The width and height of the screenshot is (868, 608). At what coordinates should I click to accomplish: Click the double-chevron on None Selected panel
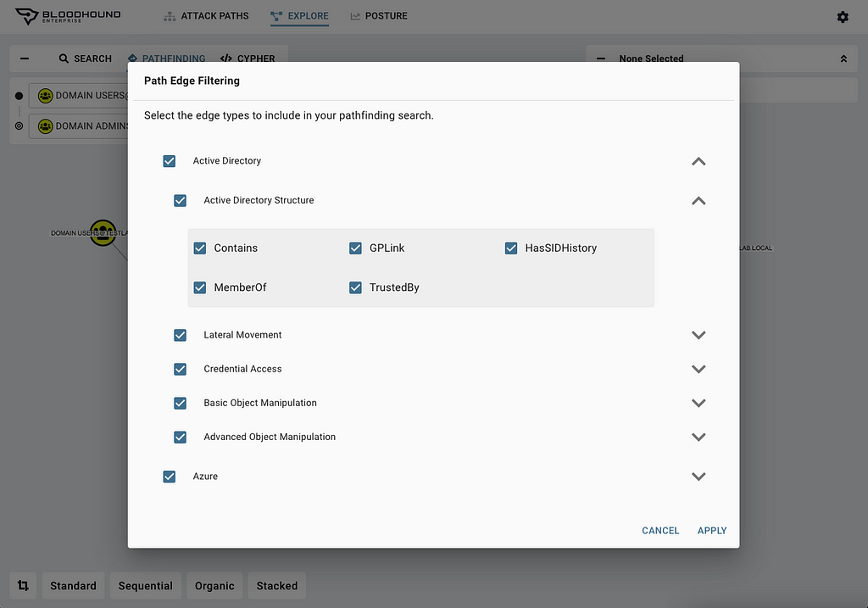click(x=843, y=59)
